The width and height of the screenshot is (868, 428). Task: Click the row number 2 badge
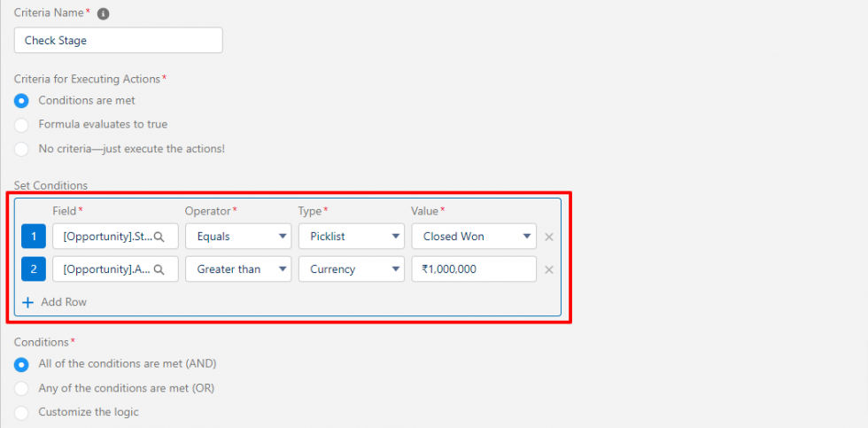coord(33,269)
